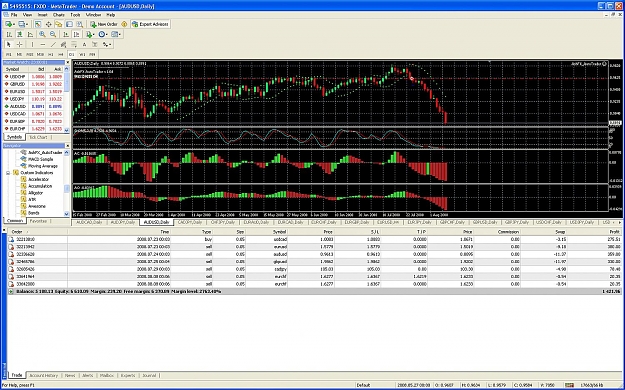This screenshot has height=390, width=625.
Task: Select the Trendline drawing tool
Action: pos(53,45)
